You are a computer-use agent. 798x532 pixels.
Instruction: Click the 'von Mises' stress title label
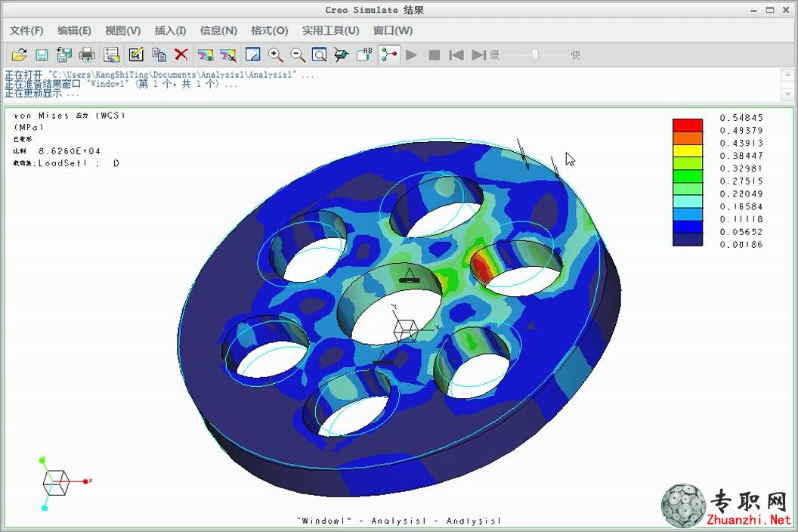pos(70,116)
